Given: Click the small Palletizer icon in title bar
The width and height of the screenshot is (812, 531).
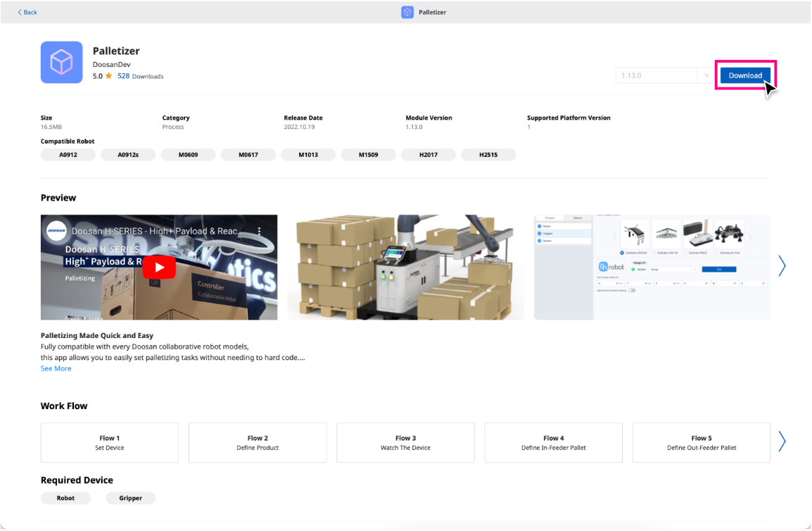Looking at the screenshot, I should coord(407,12).
